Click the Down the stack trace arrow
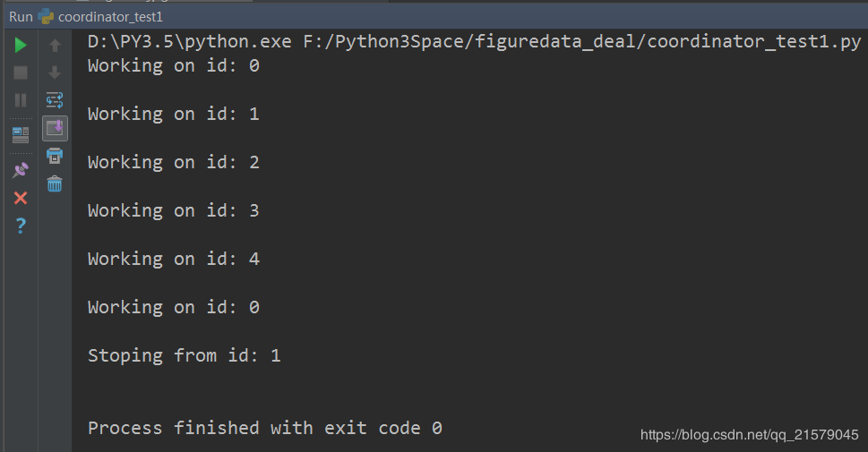868x452 pixels. tap(55, 72)
